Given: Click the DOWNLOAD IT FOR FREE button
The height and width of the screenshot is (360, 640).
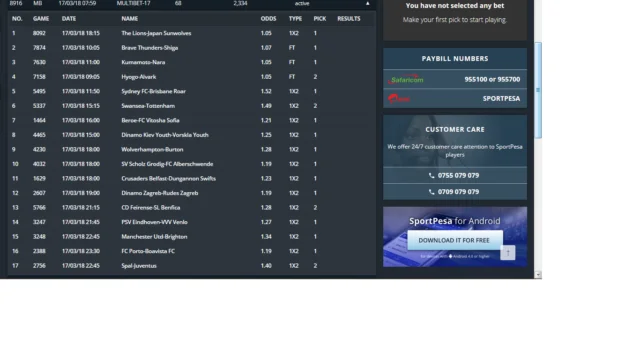Looking at the screenshot, I should [455, 240].
